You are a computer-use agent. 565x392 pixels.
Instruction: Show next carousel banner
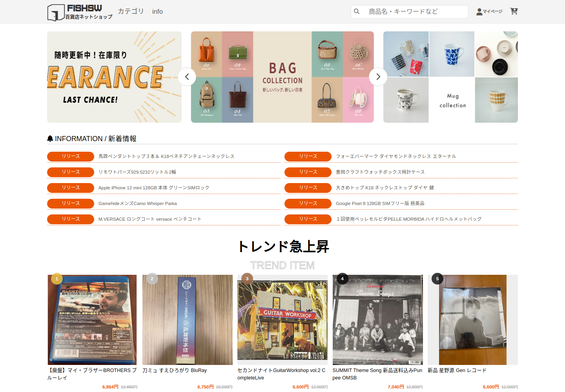(378, 77)
